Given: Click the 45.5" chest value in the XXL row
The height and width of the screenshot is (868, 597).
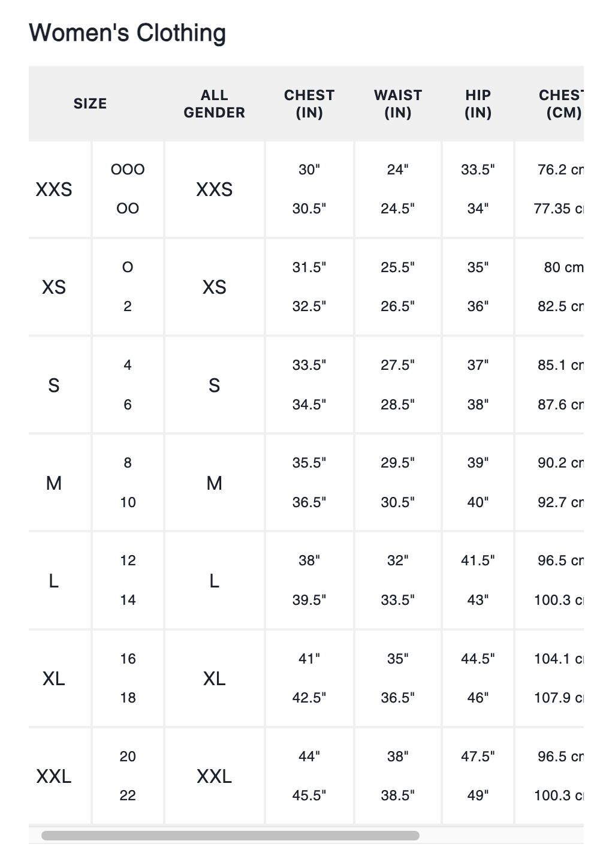Looking at the screenshot, I should (x=309, y=795).
